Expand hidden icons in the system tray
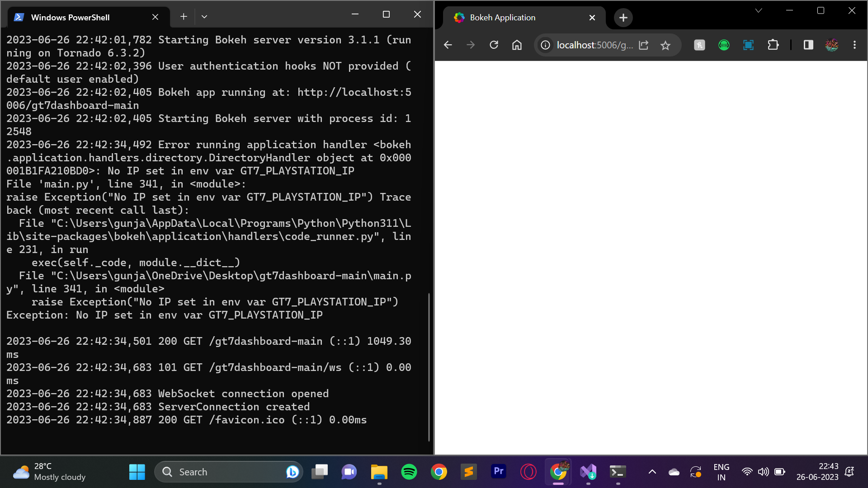 click(652, 471)
